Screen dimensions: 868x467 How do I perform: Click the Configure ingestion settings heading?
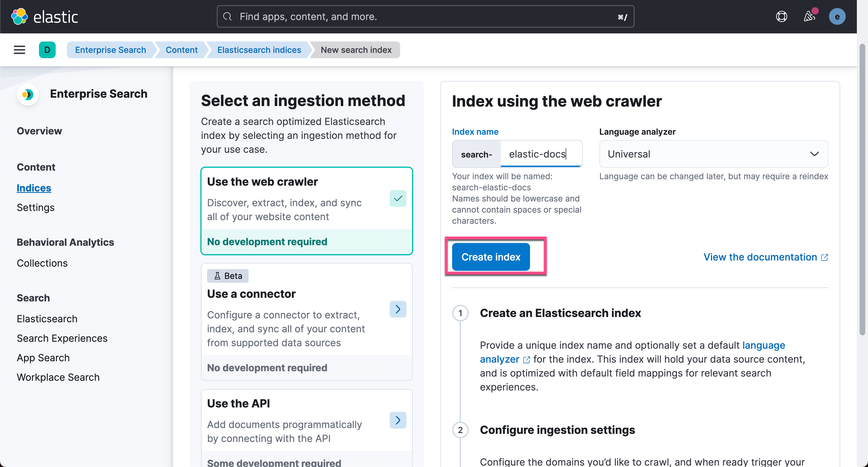click(557, 430)
